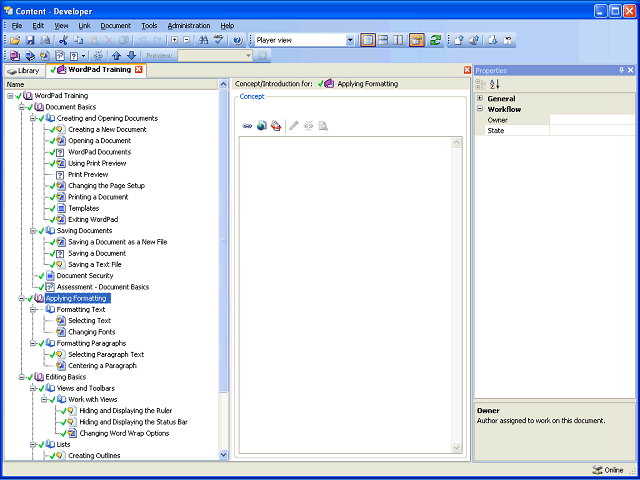Run spell check with the ABC icon
Viewport: 640px width, 480px height.
point(219,40)
